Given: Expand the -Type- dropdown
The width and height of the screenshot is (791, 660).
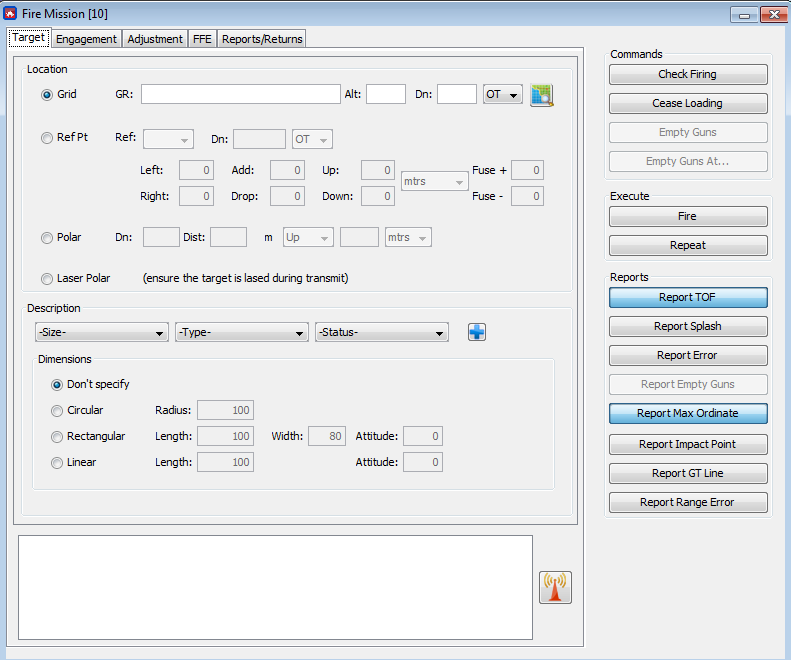Looking at the screenshot, I should click(x=242, y=333).
